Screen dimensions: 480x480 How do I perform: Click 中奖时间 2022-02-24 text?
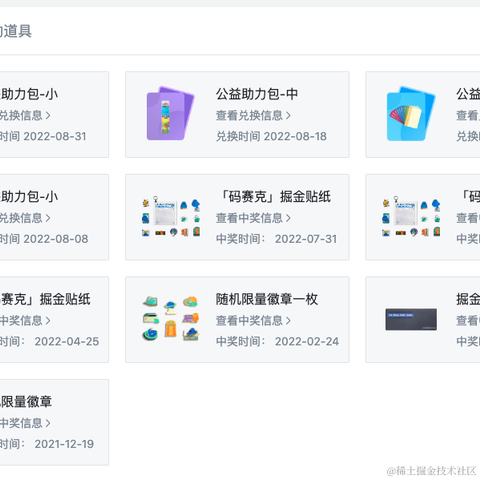tap(277, 341)
